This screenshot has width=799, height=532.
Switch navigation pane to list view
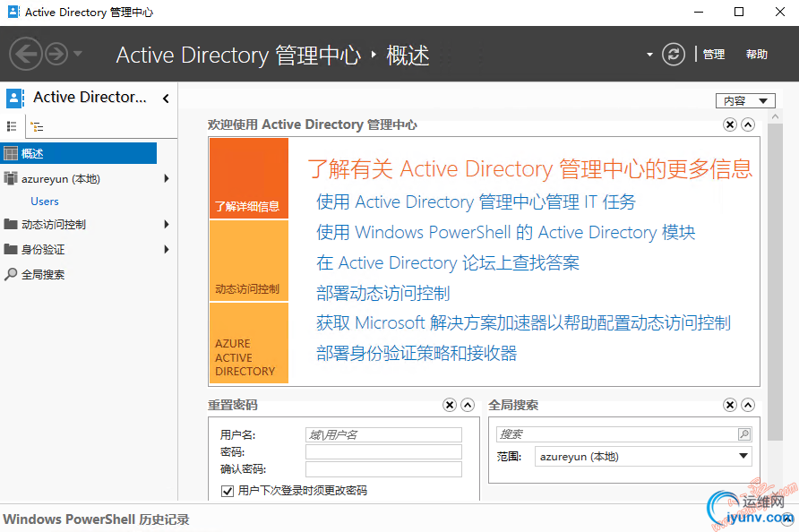pyautogui.click(x=12, y=126)
